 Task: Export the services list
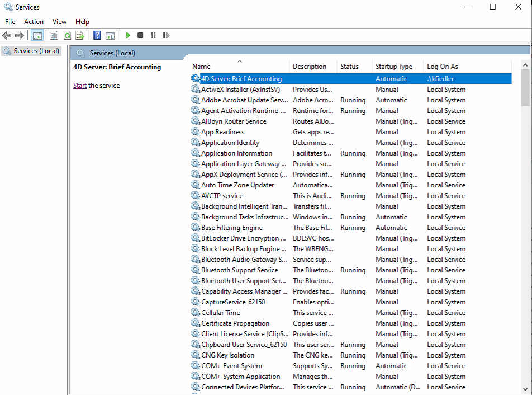[80, 35]
